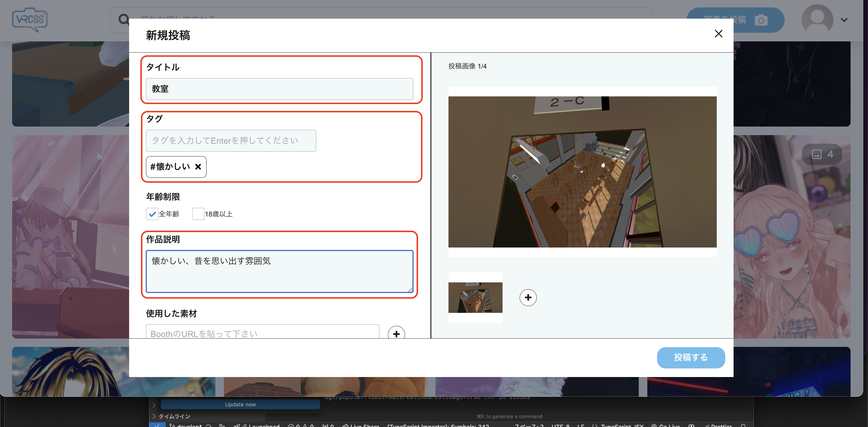868x427 pixels.
Task: Click the camera icon on the 写真を投稿 button
Action: (761, 20)
